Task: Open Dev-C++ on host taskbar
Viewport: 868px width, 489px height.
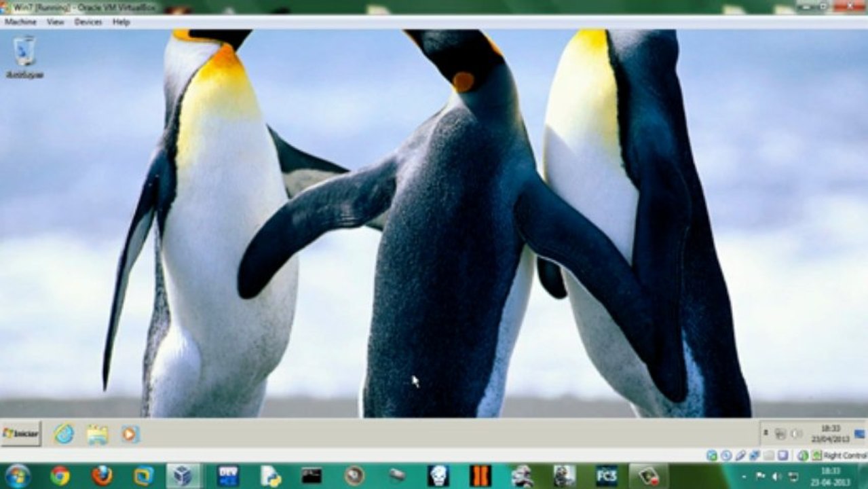Action: click(x=227, y=476)
